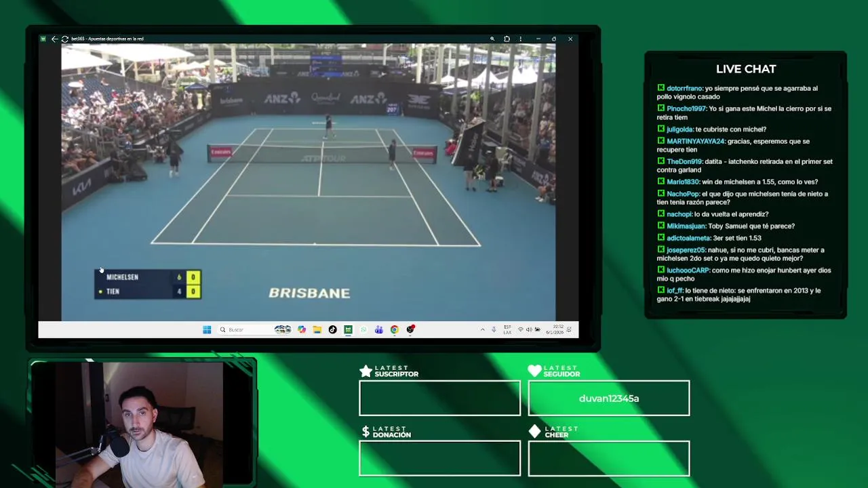868x488 pixels.
Task: Click the BRISBANE caption on the video
Action: [x=309, y=293]
